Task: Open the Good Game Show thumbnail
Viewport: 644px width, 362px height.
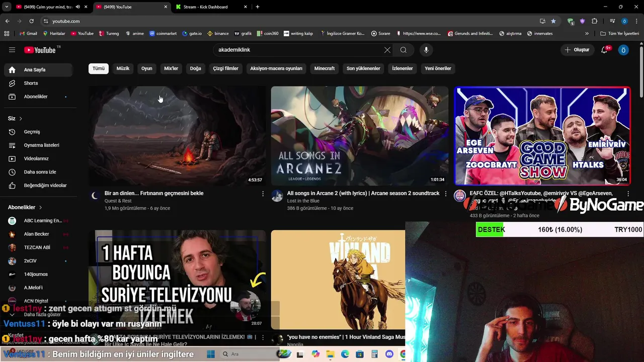Action: pyautogui.click(x=542, y=136)
